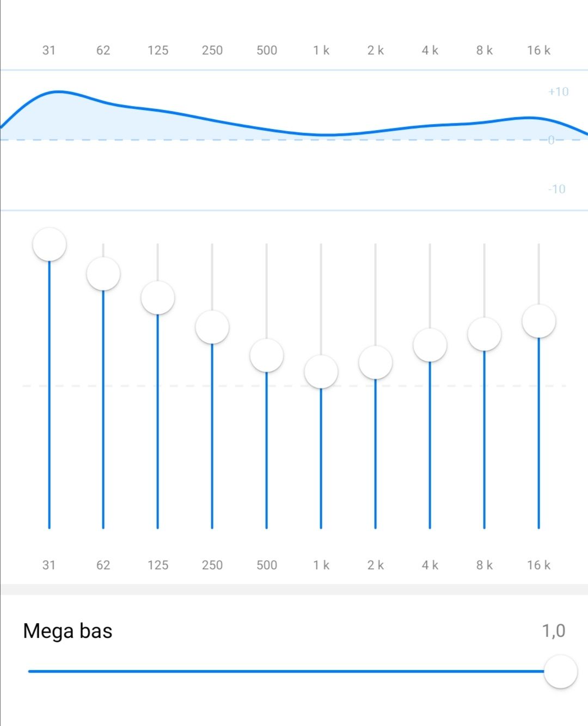Click the 1 k label below the sliders
588x726 pixels.
coord(321,565)
